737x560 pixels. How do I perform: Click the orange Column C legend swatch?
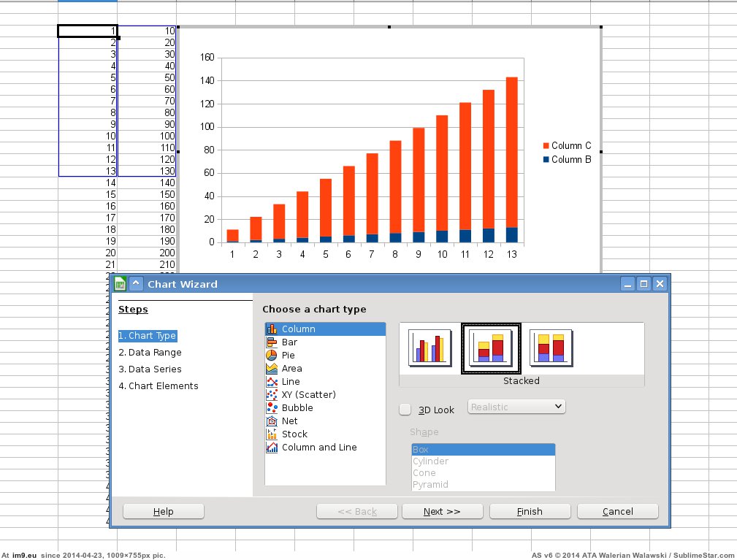click(545, 146)
